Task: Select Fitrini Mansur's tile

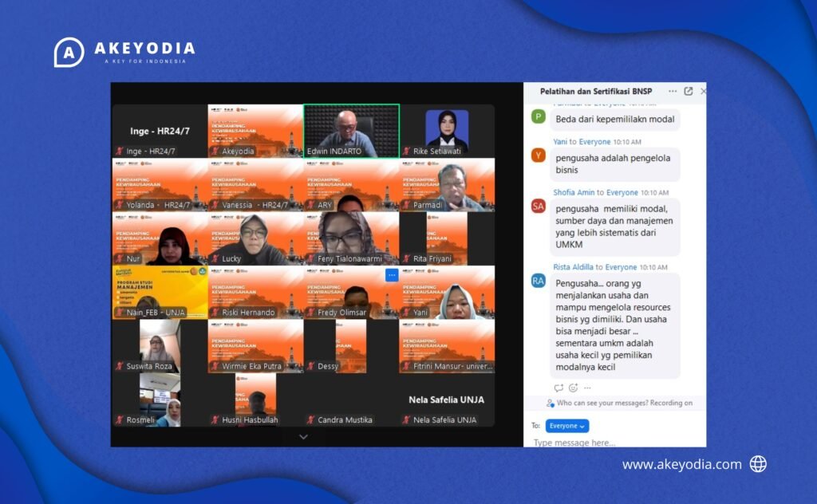Action: pyautogui.click(x=447, y=346)
